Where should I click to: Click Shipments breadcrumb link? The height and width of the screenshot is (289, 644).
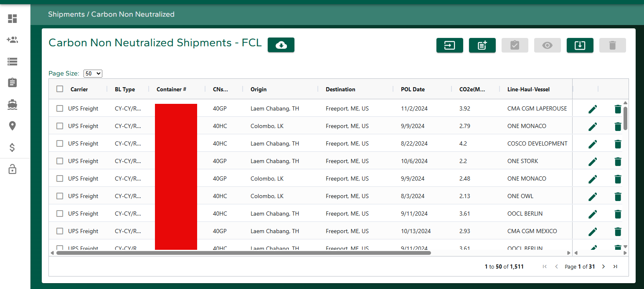66,14
